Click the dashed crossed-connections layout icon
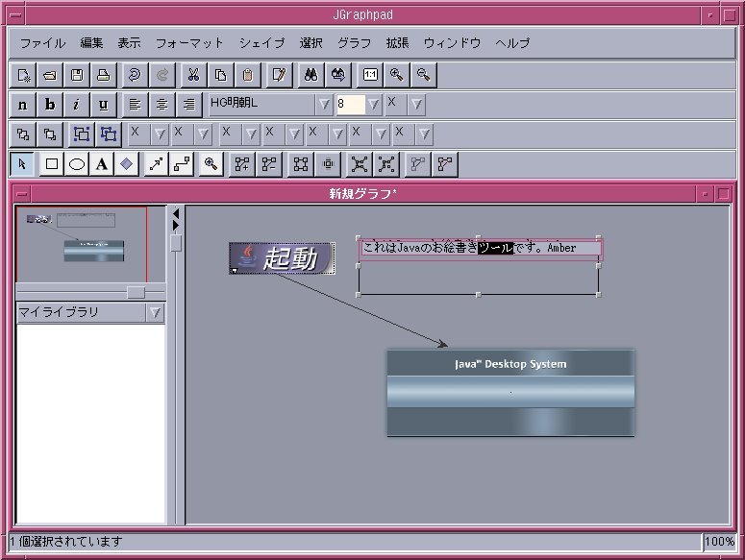 [386, 164]
